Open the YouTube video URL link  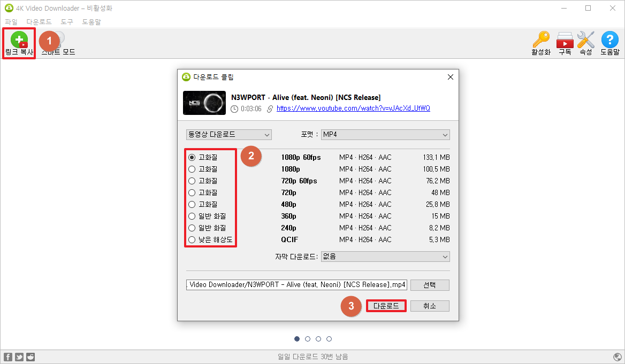tap(353, 109)
